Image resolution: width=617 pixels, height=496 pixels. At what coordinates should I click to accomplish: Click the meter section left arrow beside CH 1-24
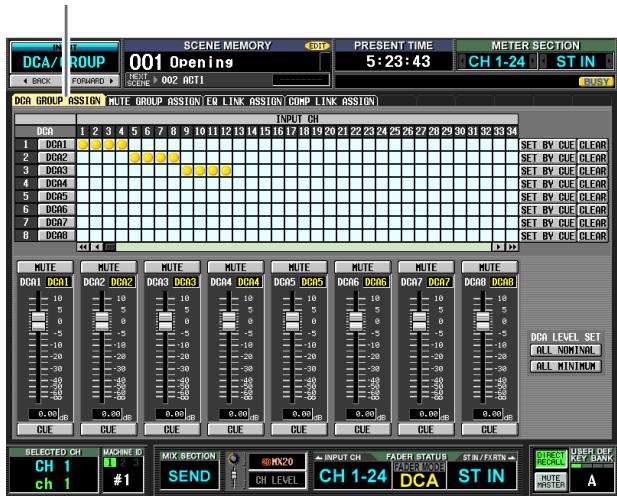click(x=462, y=62)
